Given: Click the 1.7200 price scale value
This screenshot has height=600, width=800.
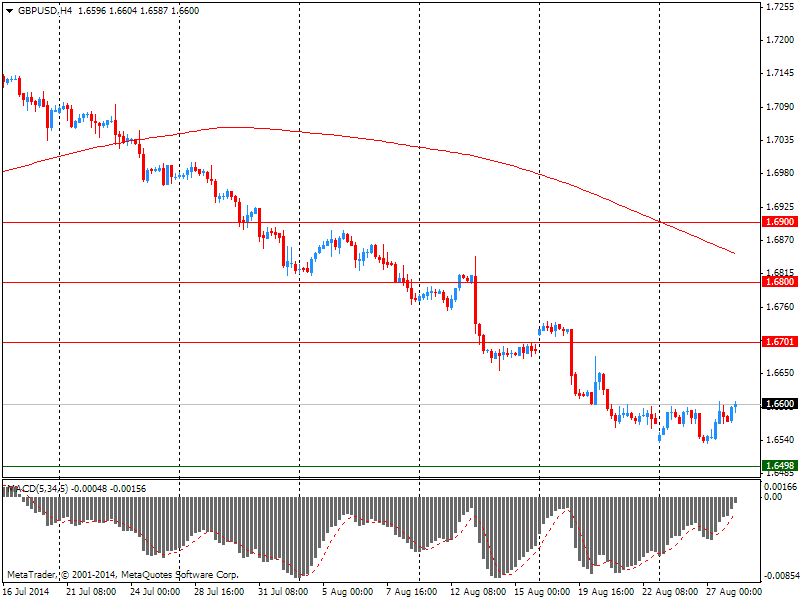Looking at the screenshot, I should (781, 40).
